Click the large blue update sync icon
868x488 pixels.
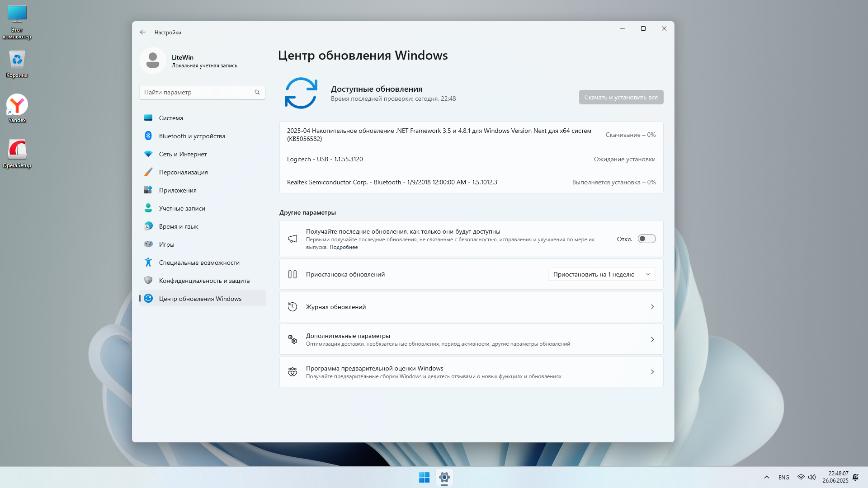click(301, 93)
